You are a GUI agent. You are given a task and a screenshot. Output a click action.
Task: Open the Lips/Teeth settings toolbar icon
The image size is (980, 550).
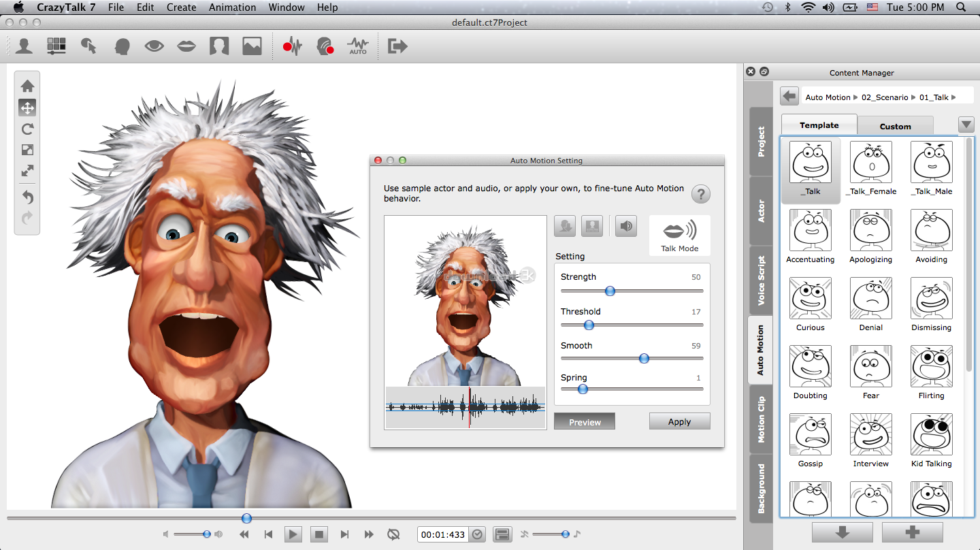[186, 46]
